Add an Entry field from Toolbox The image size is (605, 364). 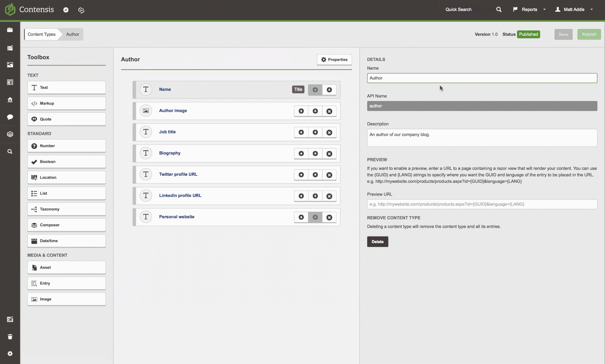[x=66, y=283]
